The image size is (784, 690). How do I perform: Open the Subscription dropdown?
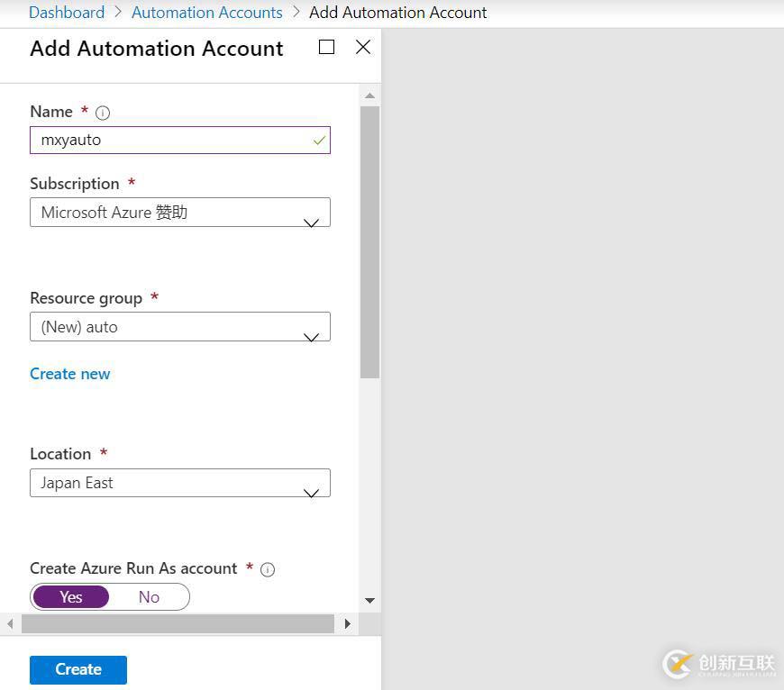(180, 213)
